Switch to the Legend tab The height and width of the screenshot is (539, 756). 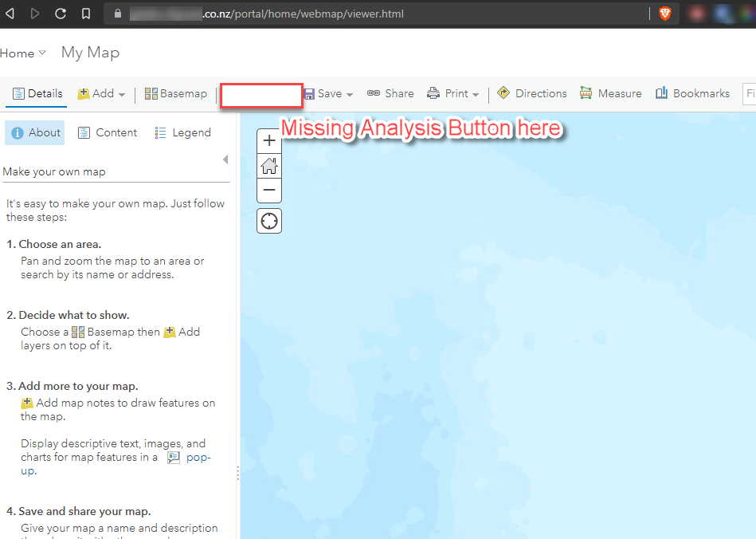[x=182, y=132]
